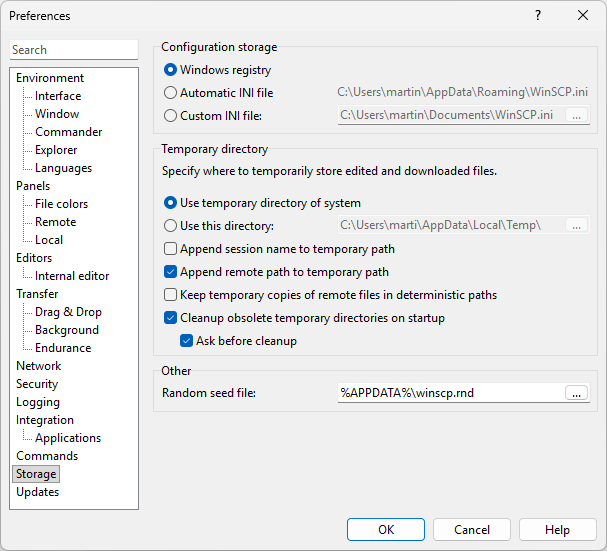Screen dimensions: 607x551
Task: Enable Append session name to temporary path
Action: pos(171,249)
